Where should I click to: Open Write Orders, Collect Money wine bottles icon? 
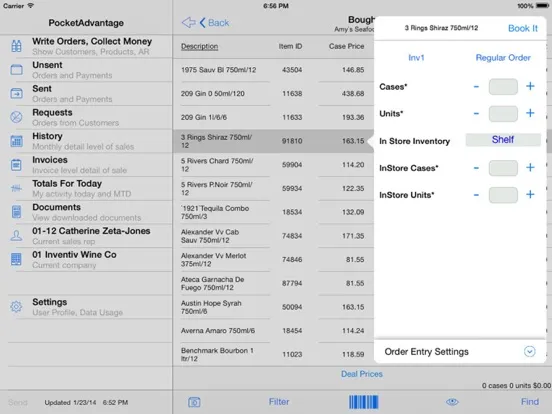[x=16, y=46]
